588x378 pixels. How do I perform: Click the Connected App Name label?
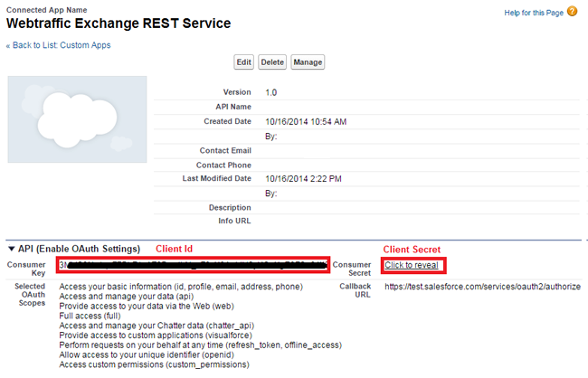point(46,10)
